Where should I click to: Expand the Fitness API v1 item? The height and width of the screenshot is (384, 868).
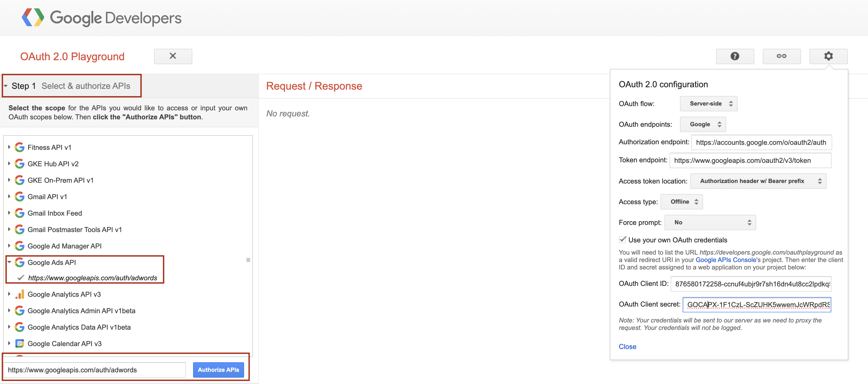(x=10, y=147)
